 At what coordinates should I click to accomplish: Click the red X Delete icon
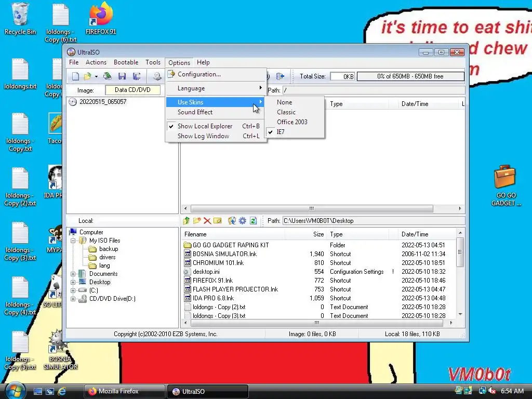[x=207, y=221]
